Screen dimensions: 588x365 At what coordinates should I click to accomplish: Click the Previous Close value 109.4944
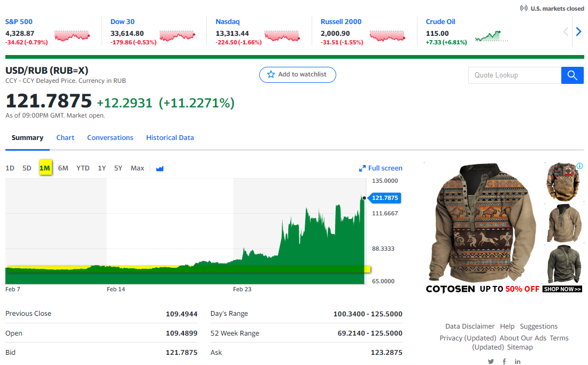coord(182,314)
